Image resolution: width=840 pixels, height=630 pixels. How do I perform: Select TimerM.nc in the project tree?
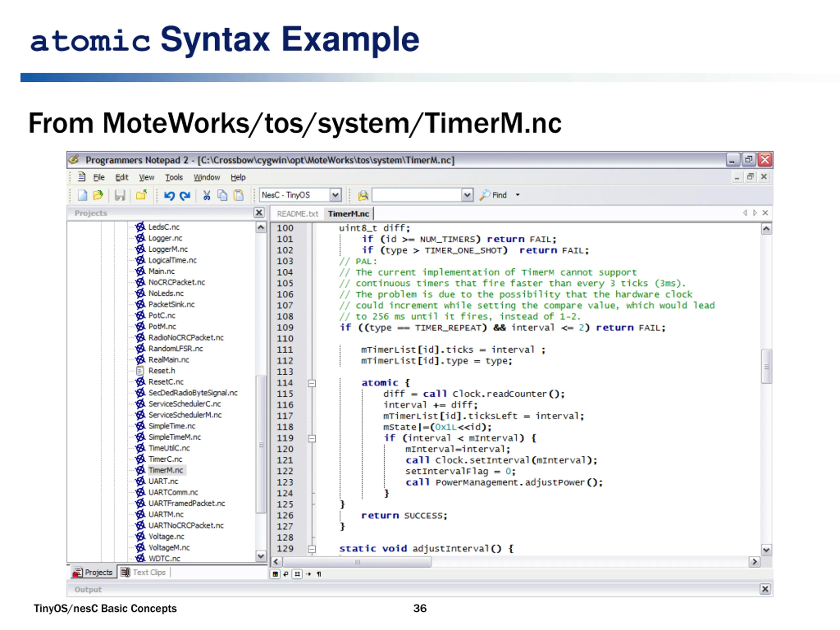point(166,470)
